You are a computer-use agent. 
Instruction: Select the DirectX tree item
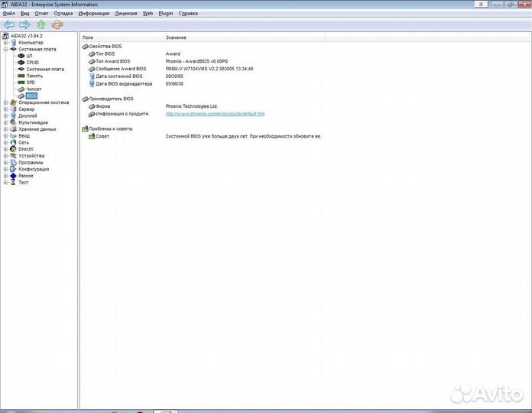click(x=26, y=149)
